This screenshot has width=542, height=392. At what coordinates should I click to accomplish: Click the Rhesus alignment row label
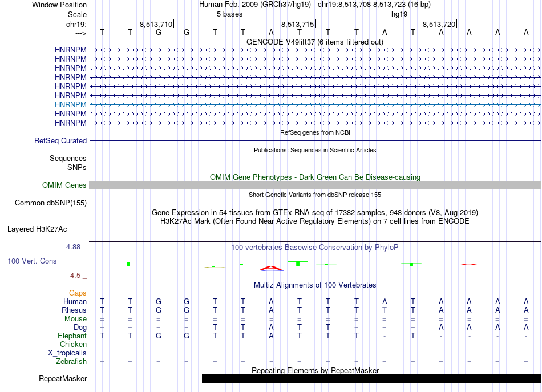tap(74, 310)
